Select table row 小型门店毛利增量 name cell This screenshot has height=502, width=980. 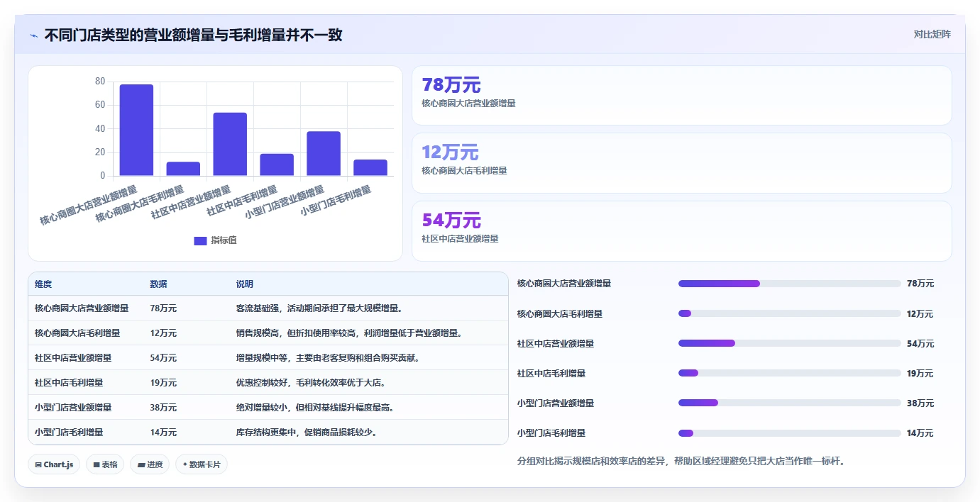pyautogui.click(x=69, y=433)
